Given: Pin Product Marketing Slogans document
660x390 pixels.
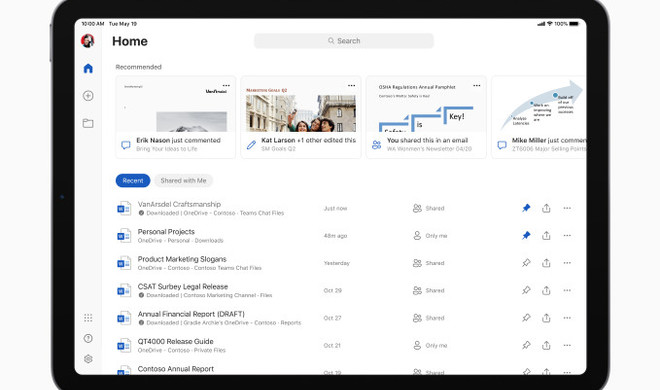Looking at the screenshot, I should pyautogui.click(x=526, y=263).
